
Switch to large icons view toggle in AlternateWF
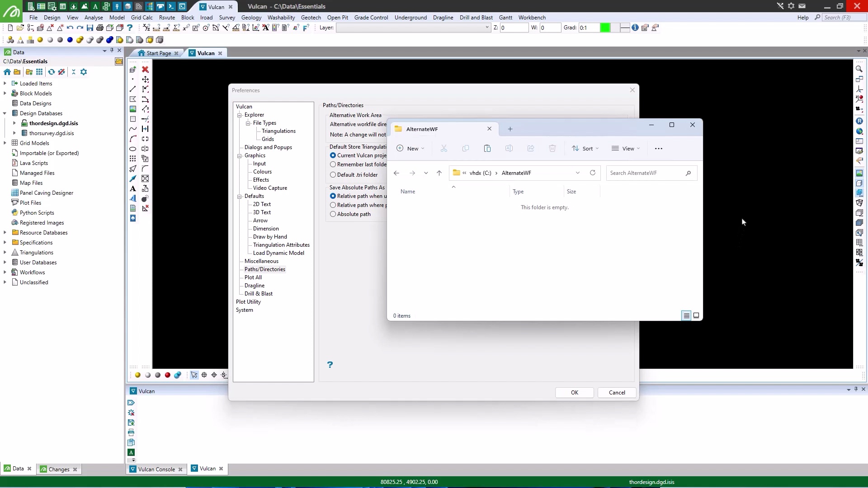click(x=696, y=315)
